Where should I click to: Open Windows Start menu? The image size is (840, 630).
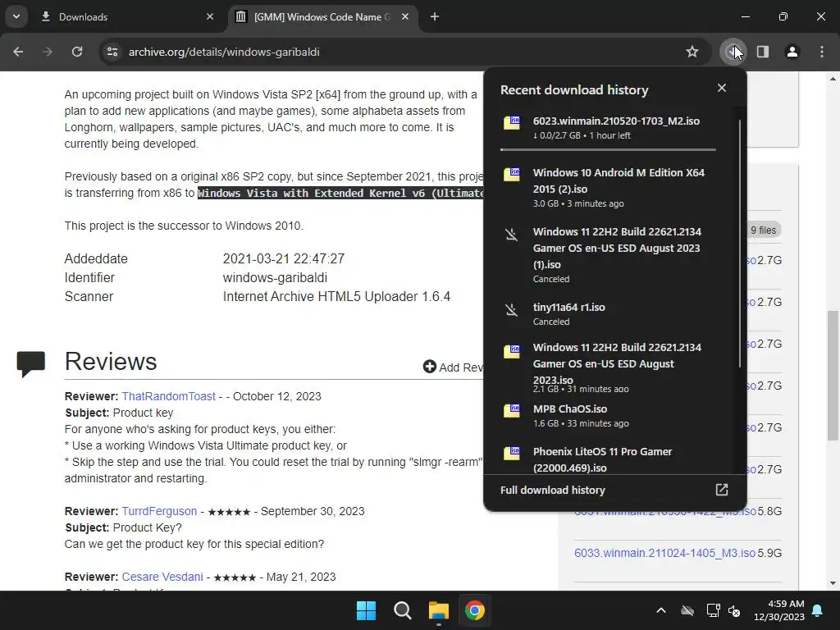[367, 610]
